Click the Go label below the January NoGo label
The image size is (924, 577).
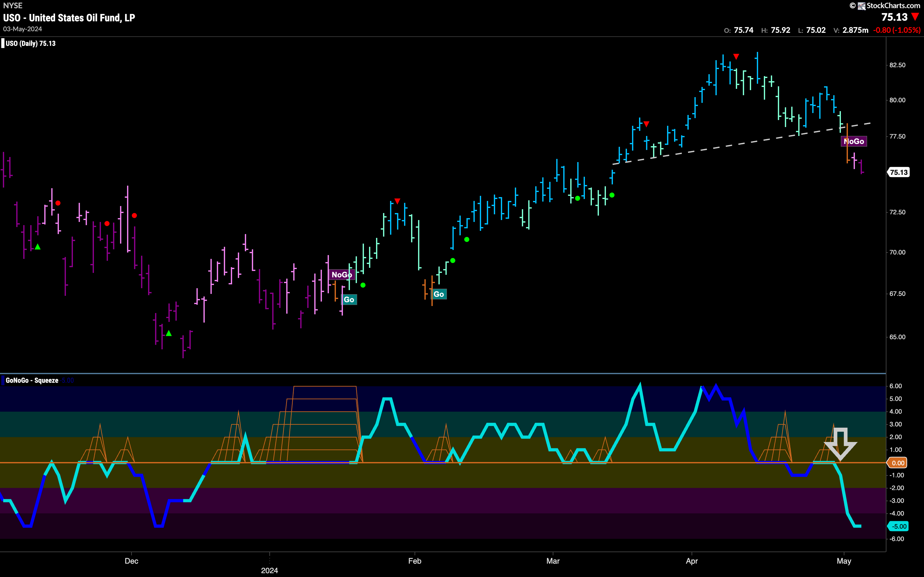(x=349, y=300)
